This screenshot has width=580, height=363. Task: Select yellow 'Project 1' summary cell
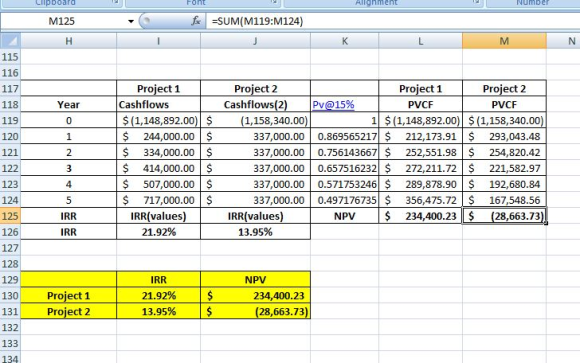69,295
